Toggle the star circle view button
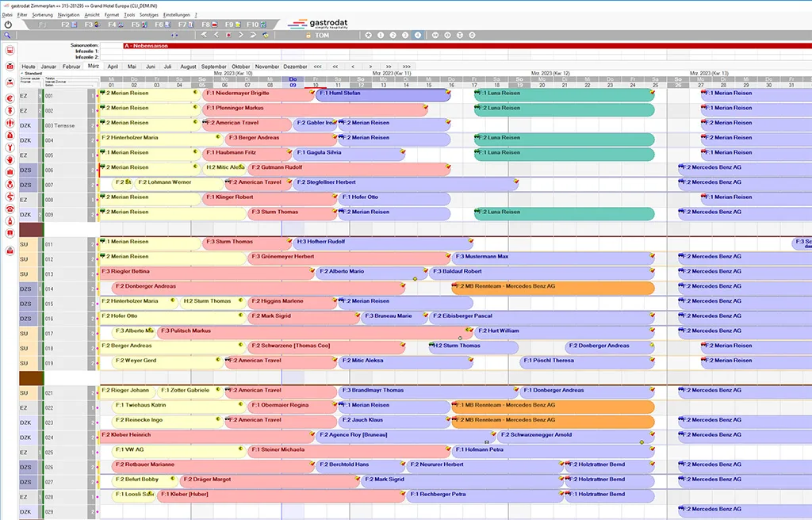This screenshot has width=812, height=520. click(x=368, y=35)
